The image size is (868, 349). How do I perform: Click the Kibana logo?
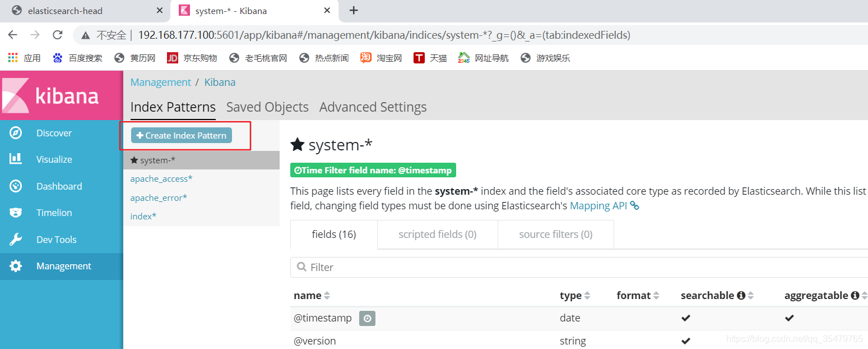click(50, 95)
